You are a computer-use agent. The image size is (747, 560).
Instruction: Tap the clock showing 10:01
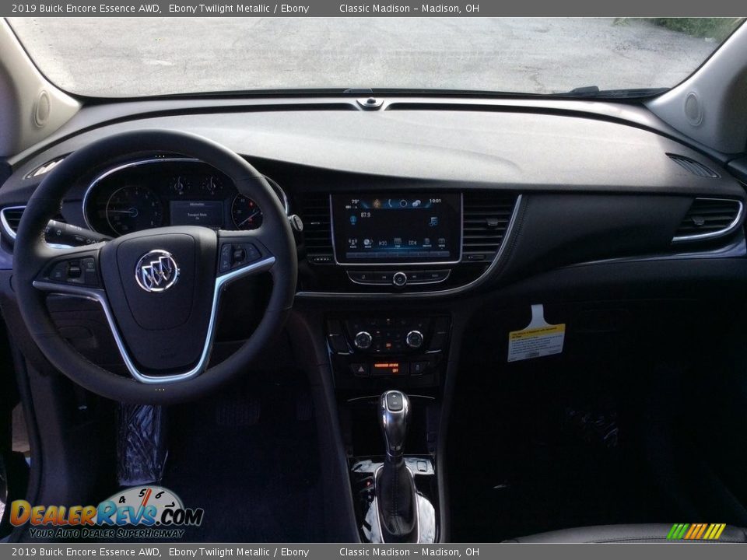[434, 201]
